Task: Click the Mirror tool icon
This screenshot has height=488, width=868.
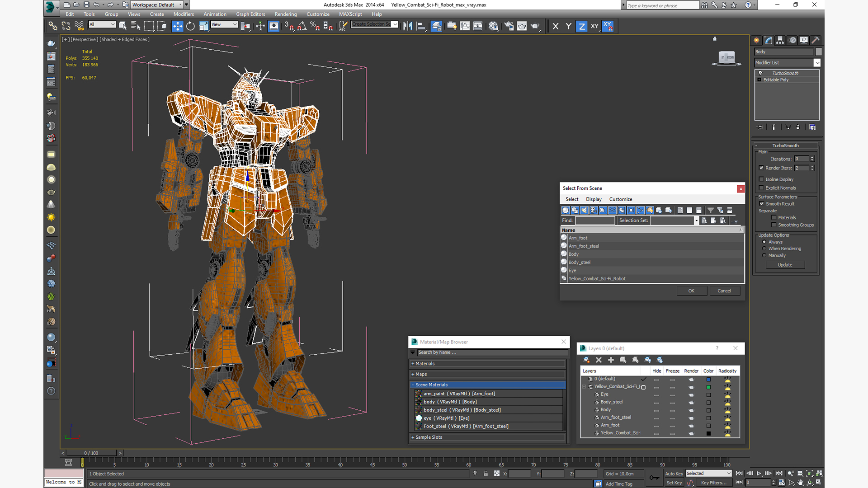Action: coord(408,26)
